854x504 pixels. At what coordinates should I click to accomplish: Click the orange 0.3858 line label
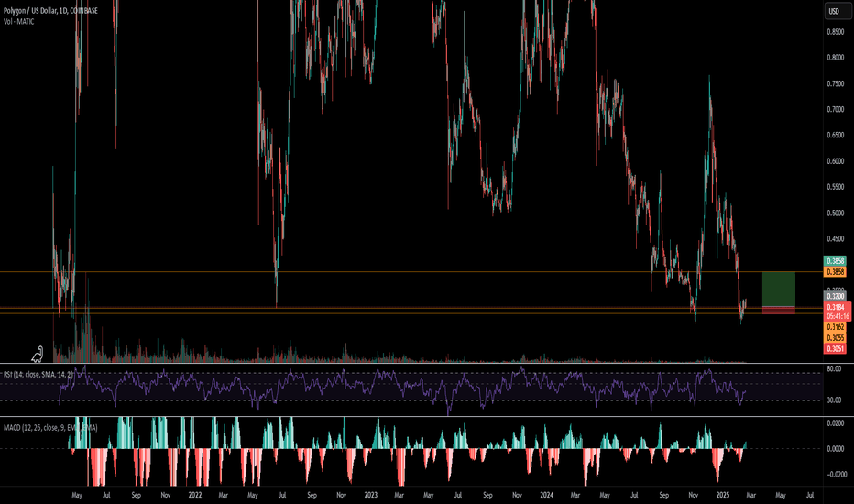[x=835, y=272]
